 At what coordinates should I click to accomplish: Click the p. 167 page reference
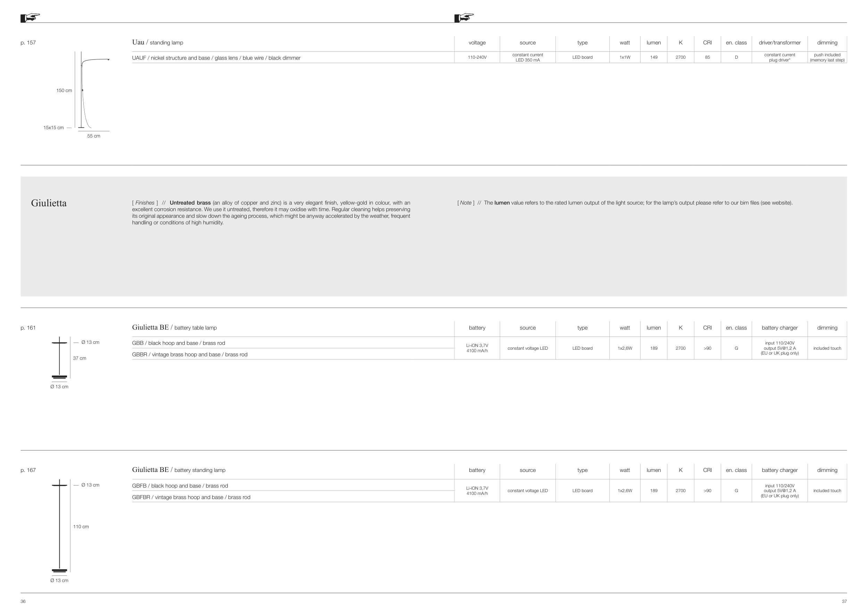point(28,470)
